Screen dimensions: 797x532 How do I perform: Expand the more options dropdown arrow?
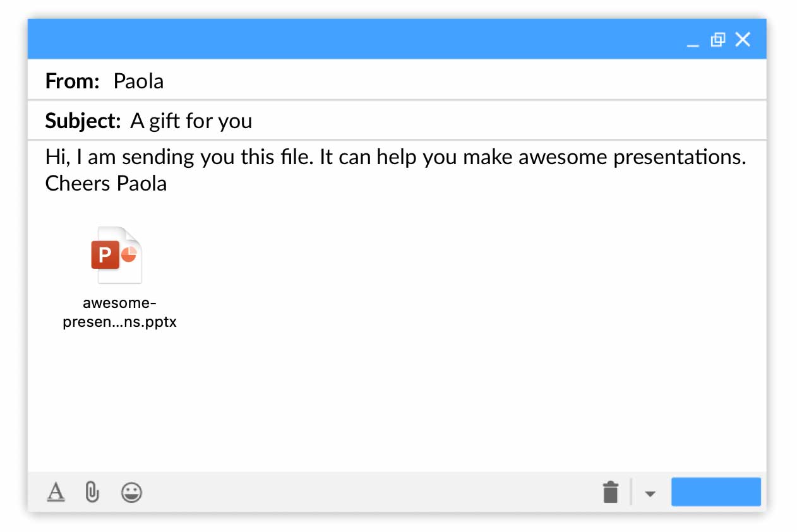(650, 494)
